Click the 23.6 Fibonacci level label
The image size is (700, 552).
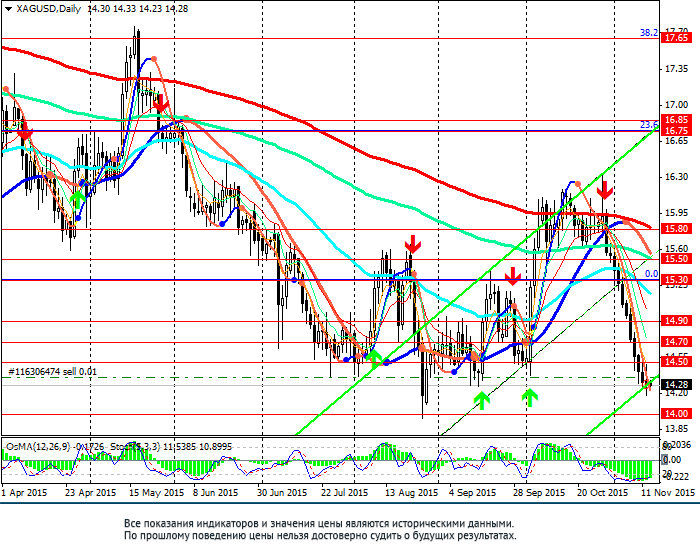(x=649, y=125)
